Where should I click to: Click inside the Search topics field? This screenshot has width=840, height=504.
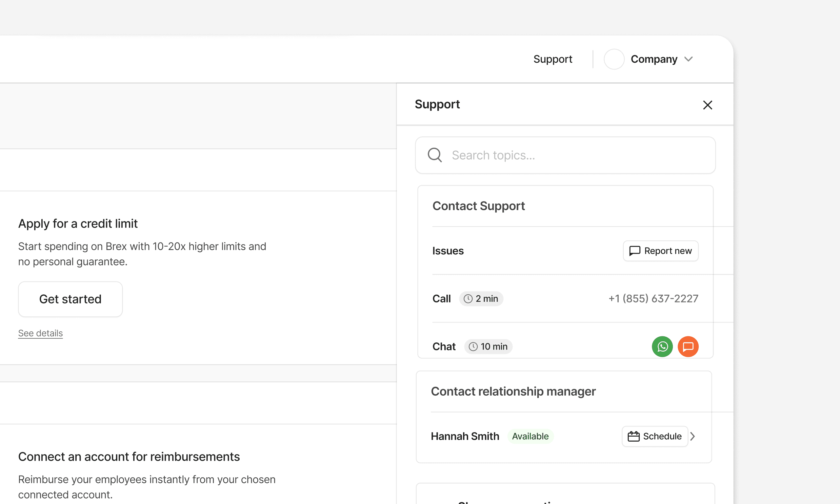coord(544,155)
